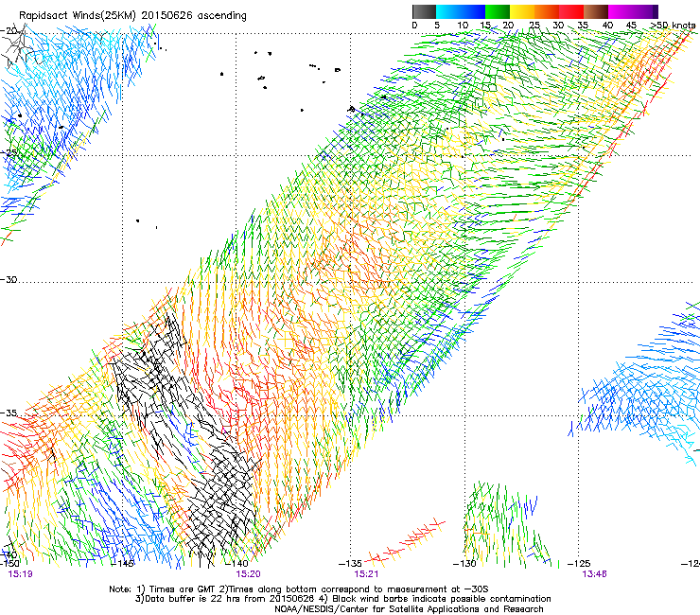Click the gray 0–5 knot legend color
This screenshot has width=700, height=615.
click(x=424, y=11)
